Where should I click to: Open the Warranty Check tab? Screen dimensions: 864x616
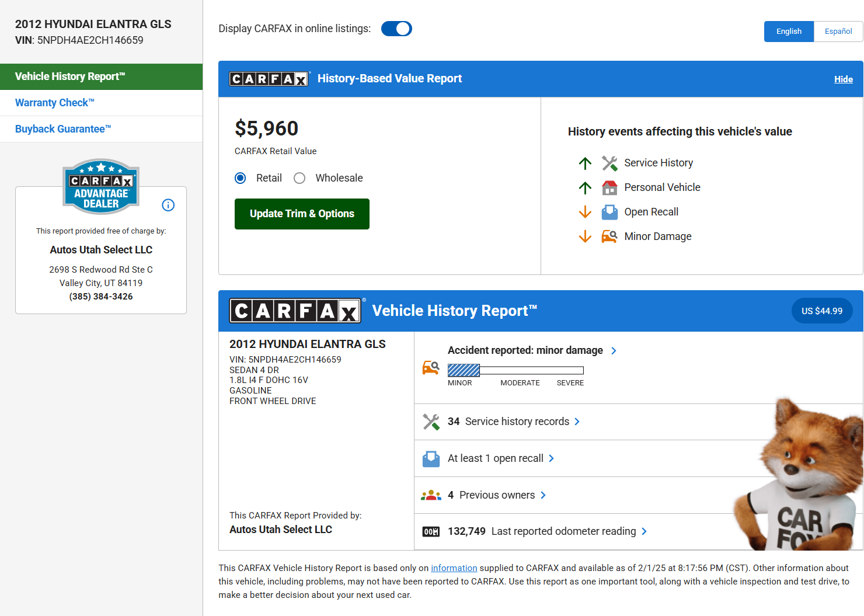point(55,103)
